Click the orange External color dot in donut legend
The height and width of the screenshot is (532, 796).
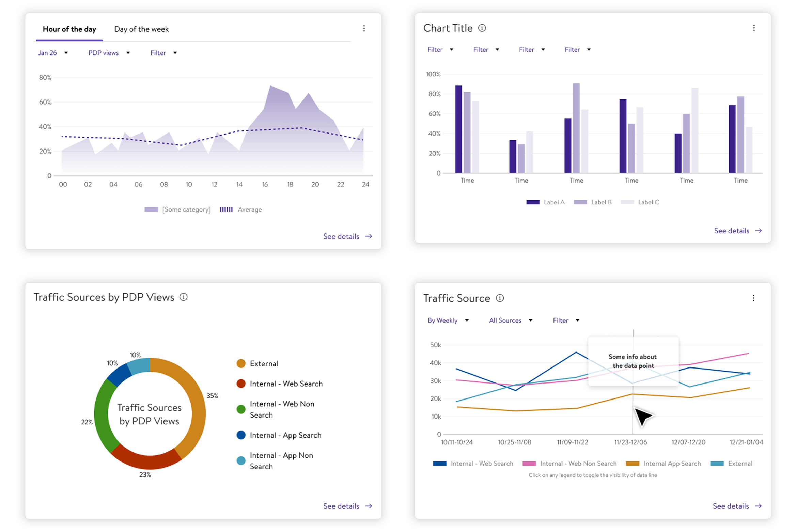point(241,363)
